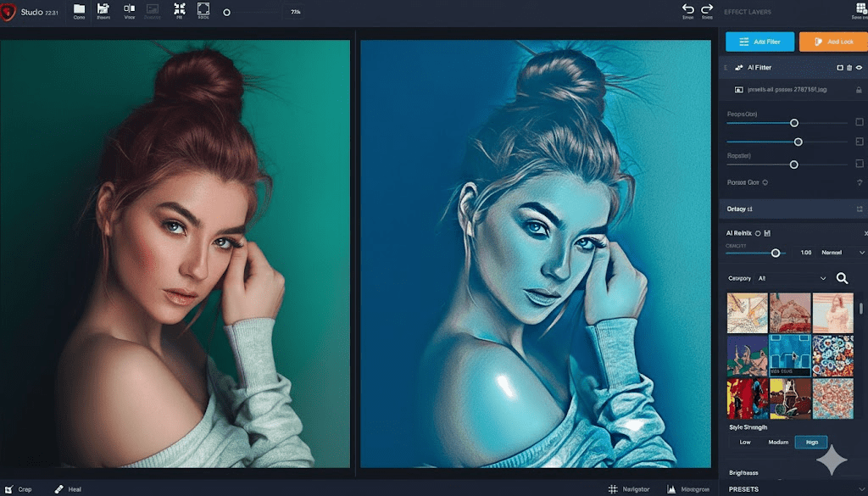The width and height of the screenshot is (868, 496).
Task: Select the Heal tool
Action: pyautogui.click(x=66, y=488)
